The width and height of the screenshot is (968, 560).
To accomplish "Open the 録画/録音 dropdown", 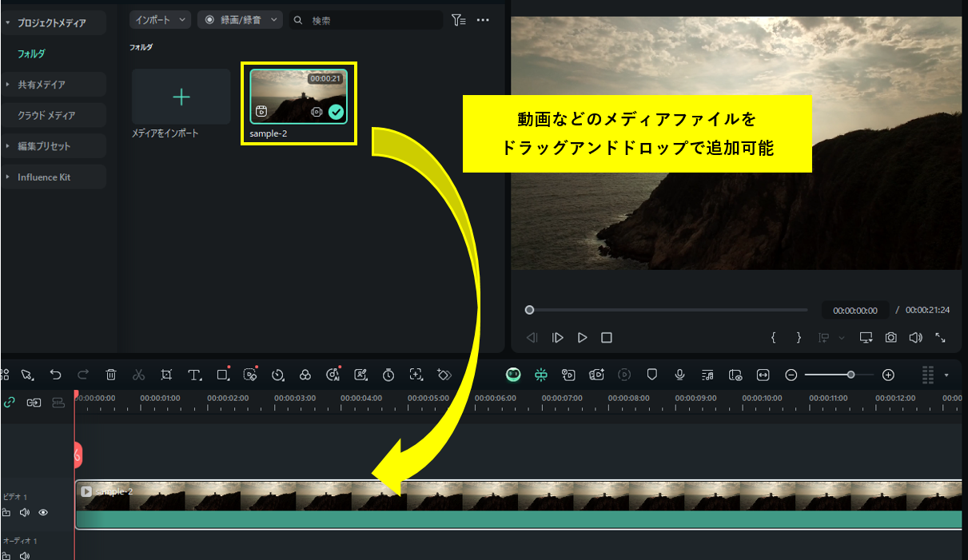I will click(x=240, y=20).
